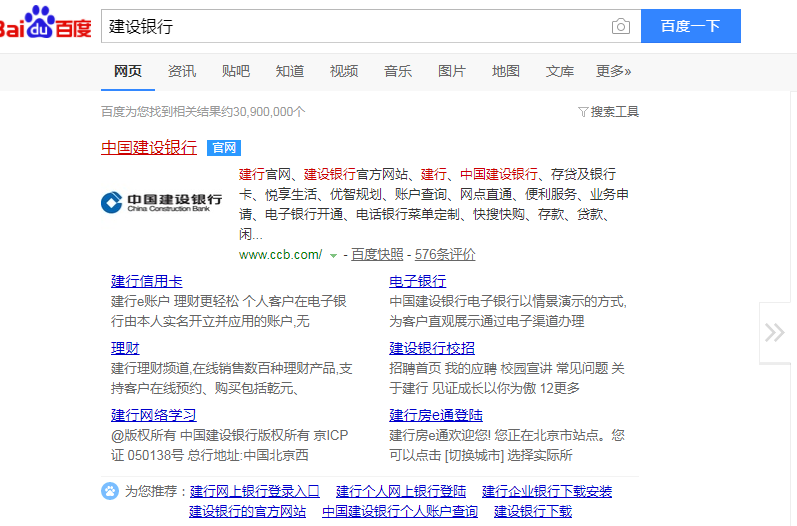Open the 建行信用卡 sublink
The image size is (797, 526).
point(147,281)
